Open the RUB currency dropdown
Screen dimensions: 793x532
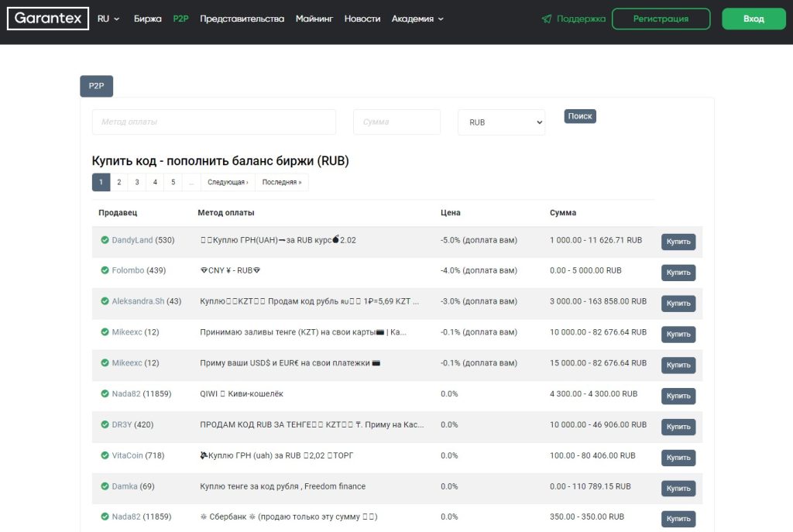click(501, 122)
